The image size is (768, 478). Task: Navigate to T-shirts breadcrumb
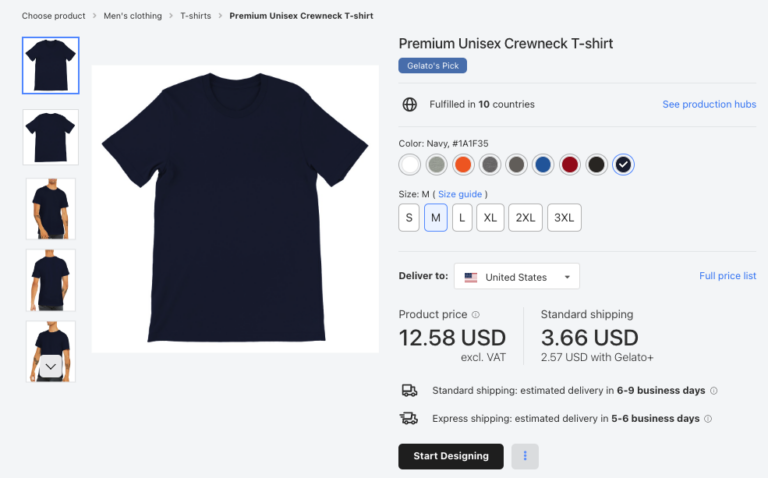coord(195,16)
